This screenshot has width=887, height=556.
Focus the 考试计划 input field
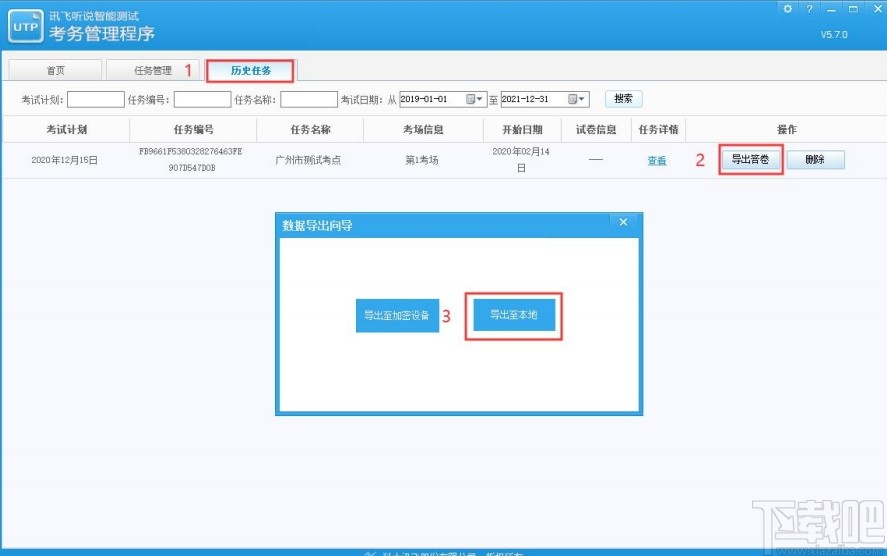pos(96,100)
